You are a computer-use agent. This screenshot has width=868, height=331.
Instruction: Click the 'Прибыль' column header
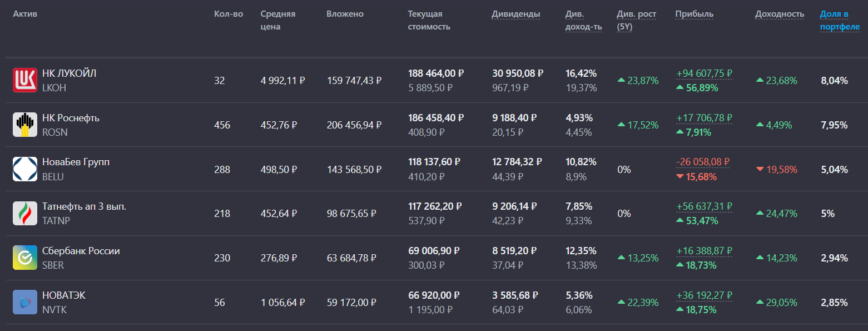pyautogui.click(x=694, y=14)
